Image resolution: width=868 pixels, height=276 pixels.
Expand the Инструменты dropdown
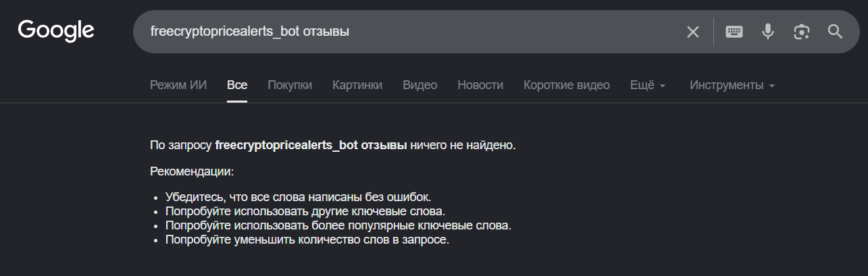click(732, 85)
